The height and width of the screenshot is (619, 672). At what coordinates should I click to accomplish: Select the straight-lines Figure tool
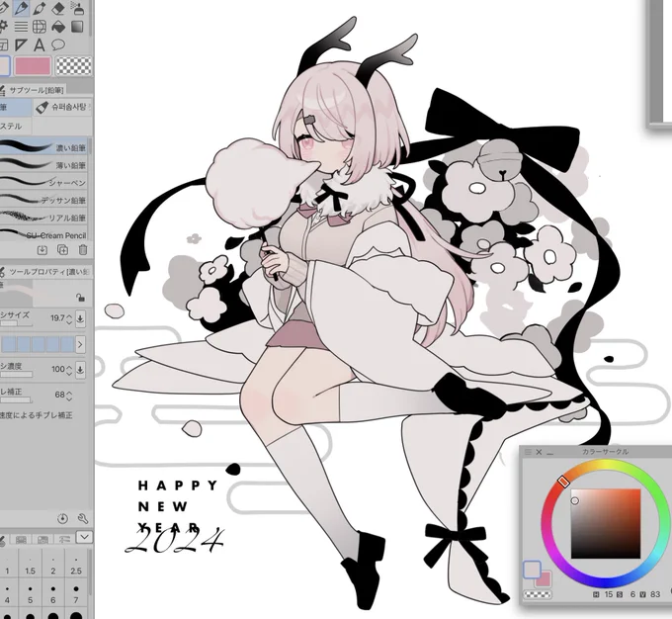21,27
